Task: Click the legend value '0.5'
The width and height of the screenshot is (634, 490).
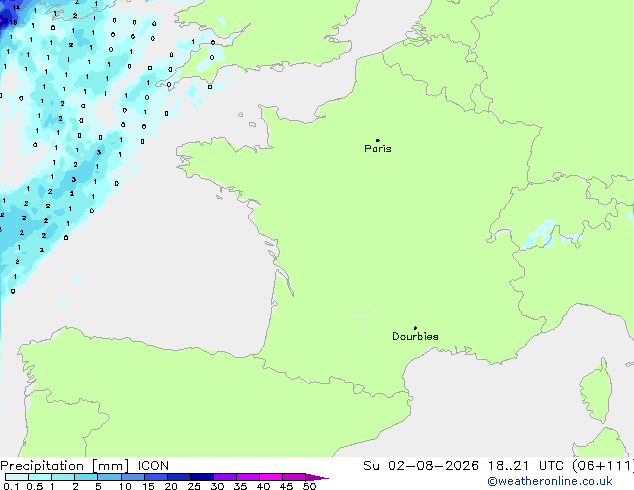Action: (x=34, y=486)
